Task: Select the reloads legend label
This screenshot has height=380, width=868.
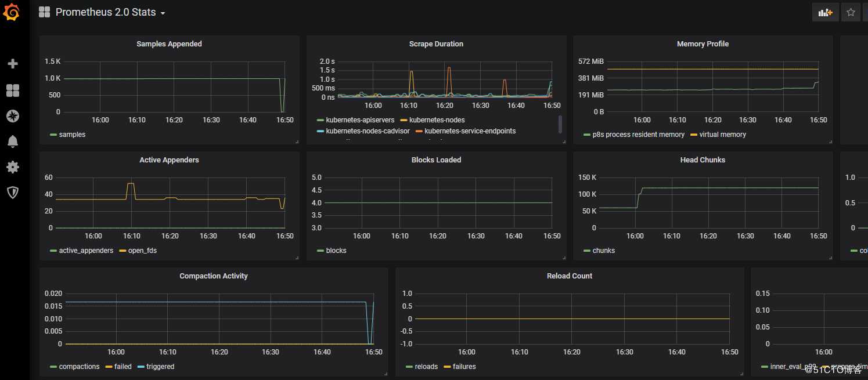Action: tap(426, 367)
